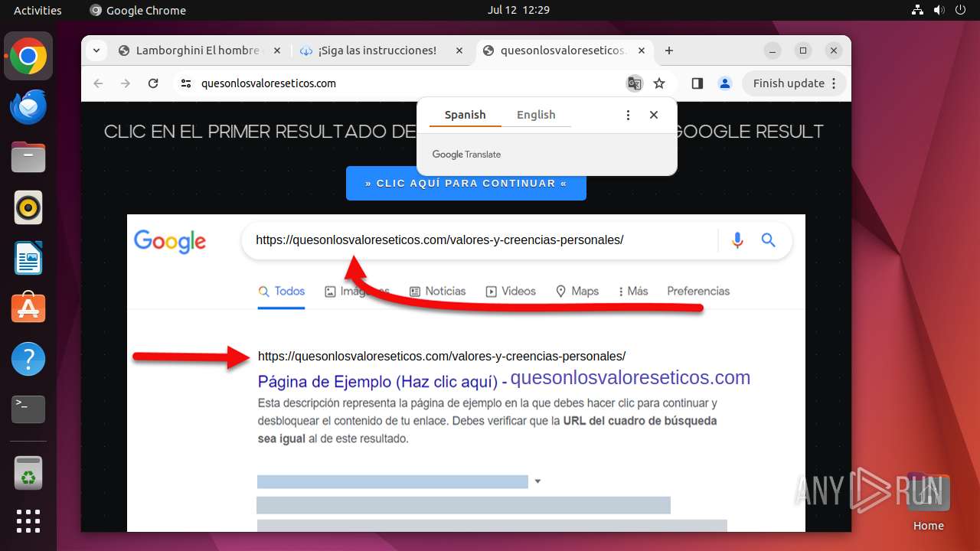Image resolution: width=980 pixels, height=551 pixels.
Task: Open Ubuntu Software store icon
Action: click(x=28, y=308)
